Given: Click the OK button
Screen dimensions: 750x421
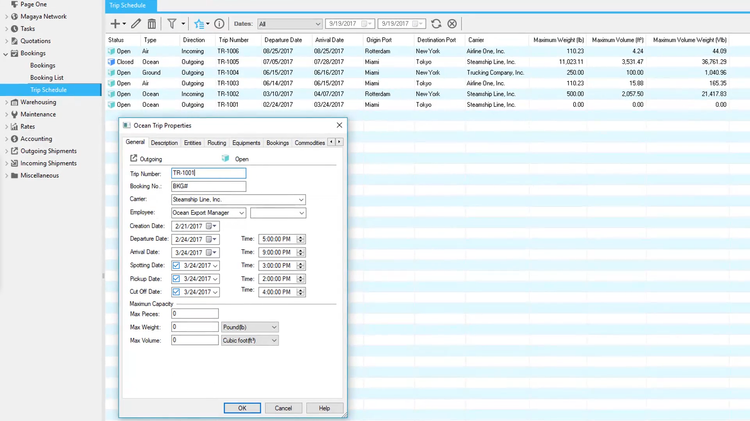Looking at the screenshot, I should pyautogui.click(x=242, y=408).
